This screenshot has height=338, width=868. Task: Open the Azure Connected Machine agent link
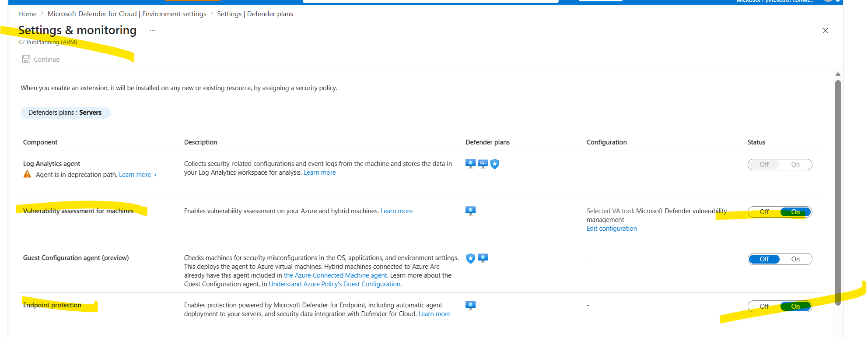point(336,275)
